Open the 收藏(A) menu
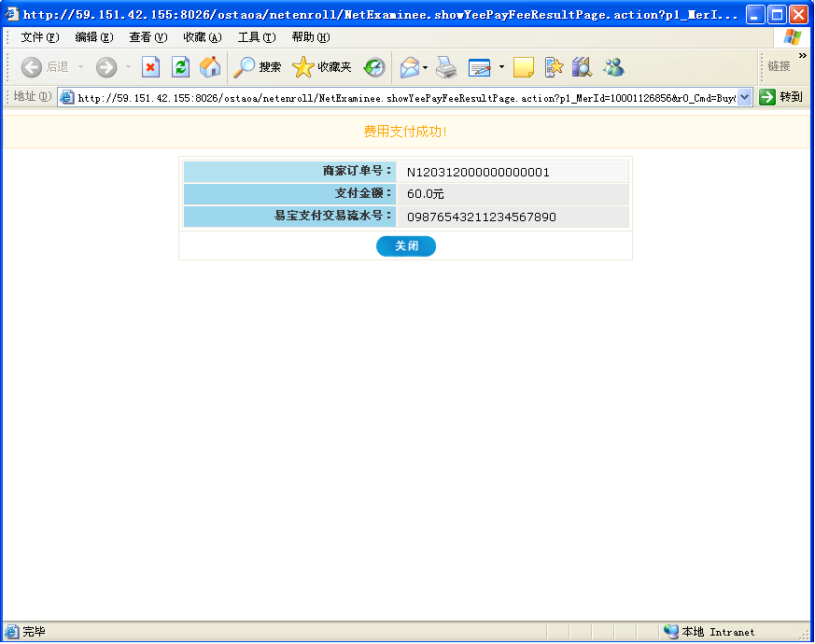815x644 pixels. click(203, 37)
